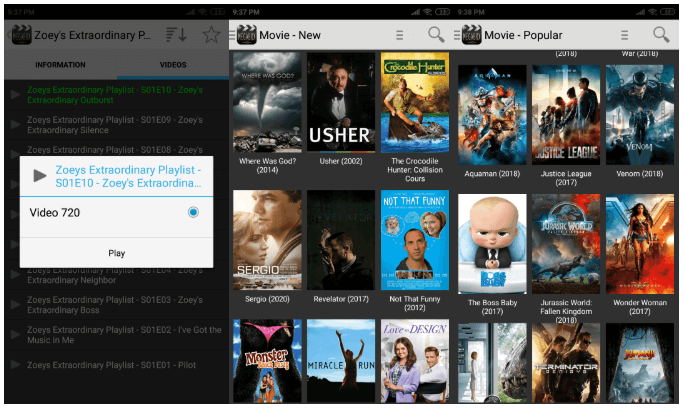This screenshot has width=684, height=411.
Task: Open The Boss Baby poster
Action: 492,244
